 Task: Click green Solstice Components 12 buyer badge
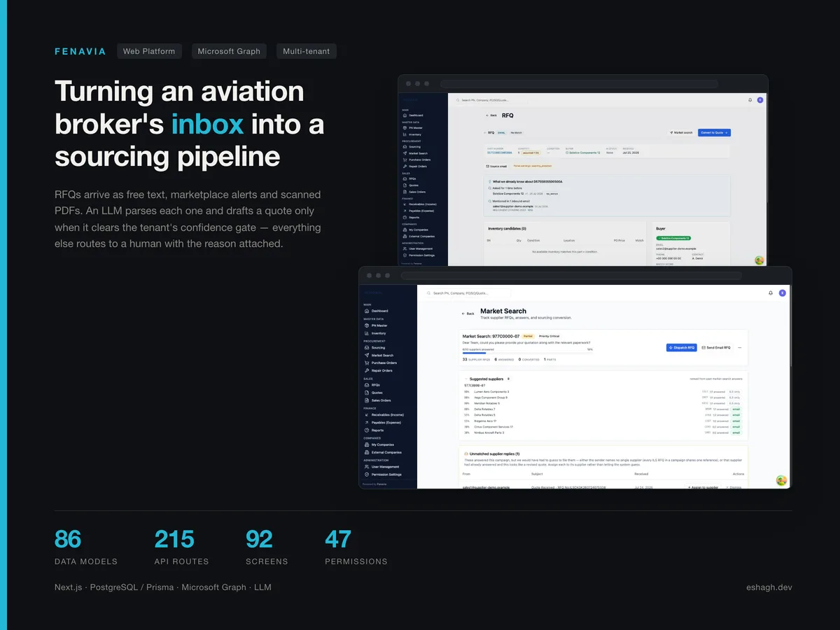[673, 238]
